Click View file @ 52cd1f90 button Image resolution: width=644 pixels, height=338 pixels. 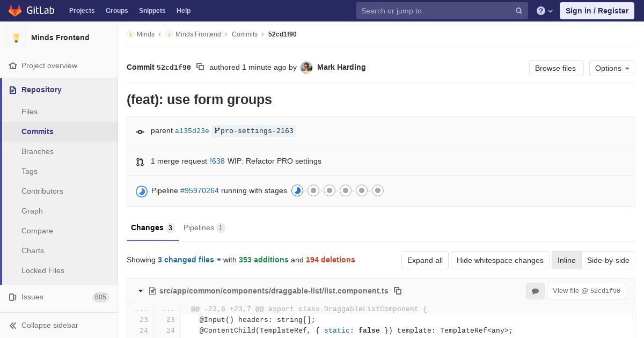(587, 291)
